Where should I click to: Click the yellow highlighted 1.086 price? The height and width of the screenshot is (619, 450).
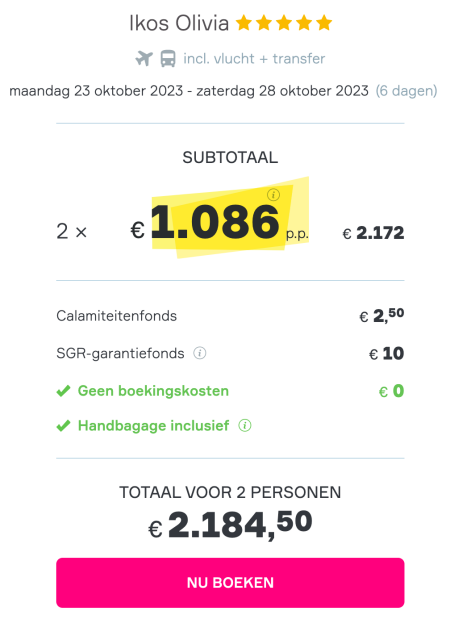pyautogui.click(x=215, y=222)
